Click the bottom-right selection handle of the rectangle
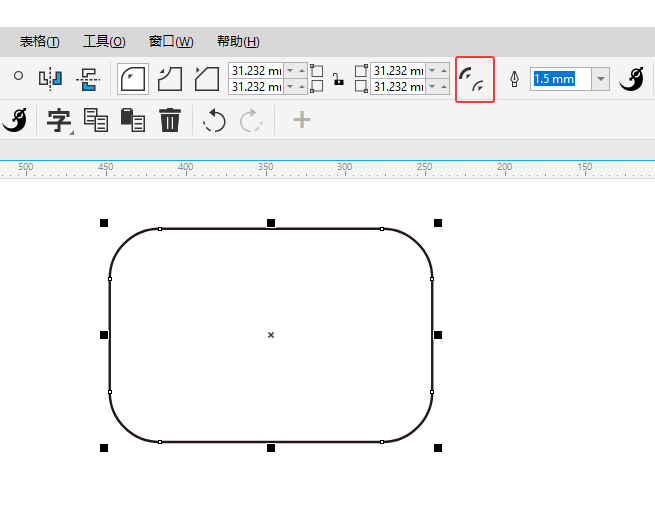 438,448
